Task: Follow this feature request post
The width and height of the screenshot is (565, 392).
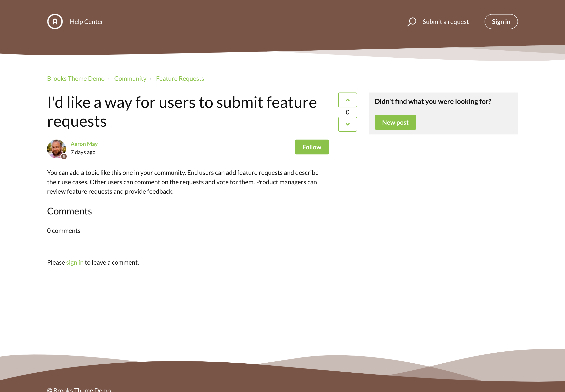Action: pos(312,147)
